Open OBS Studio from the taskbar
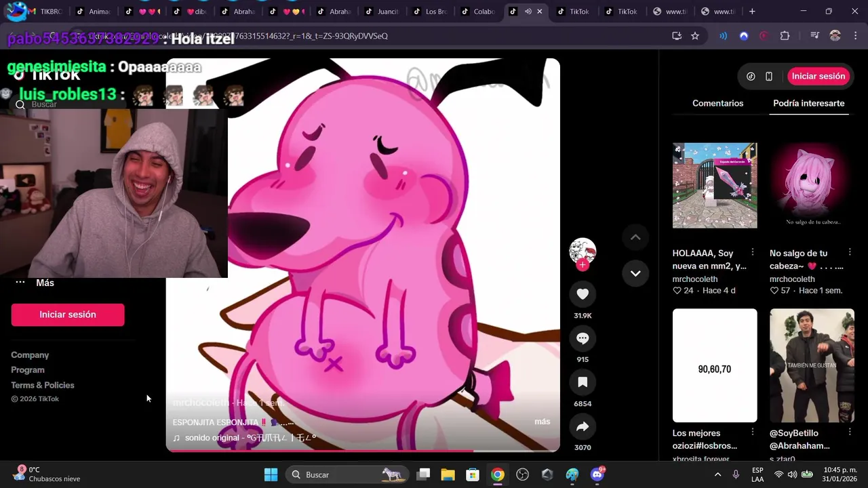Image resolution: width=868 pixels, height=488 pixels. (522, 474)
